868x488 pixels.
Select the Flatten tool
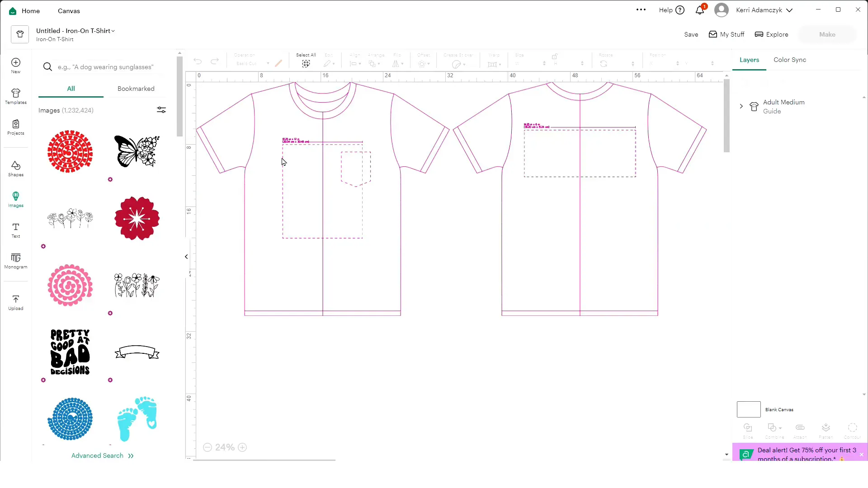(x=826, y=428)
